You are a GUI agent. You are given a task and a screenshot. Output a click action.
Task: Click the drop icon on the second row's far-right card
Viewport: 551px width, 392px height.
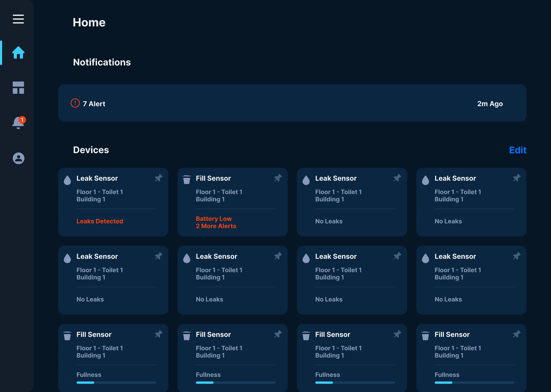point(425,258)
